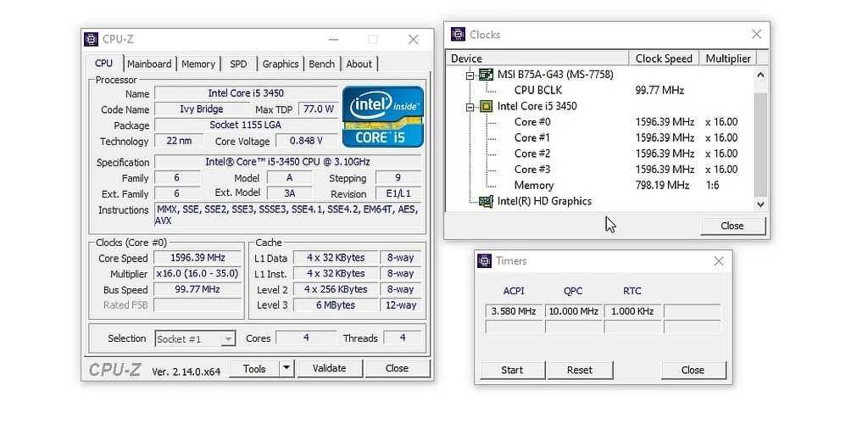Image resolution: width=868 pixels, height=441 pixels.
Task: Click Close in the Clocks window
Action: 732,226
